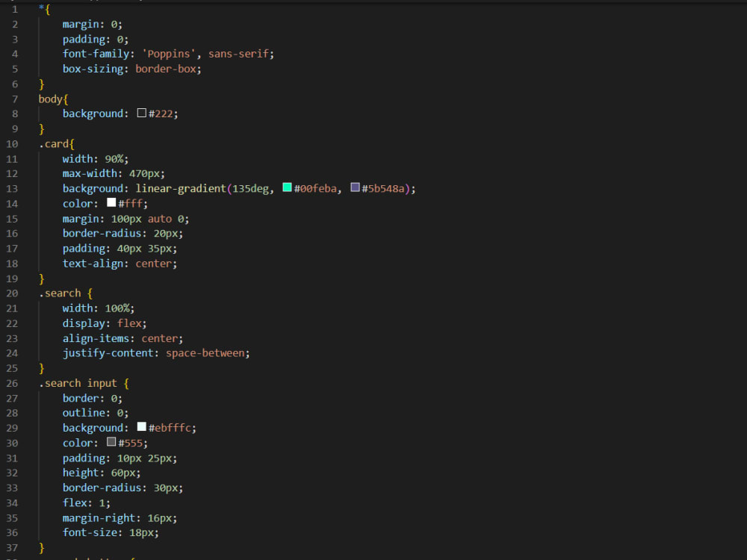This screenshot has height=560, width=747.
Task: Click the closing brace on line 25
Action: pyautogui.click(x=41, y=369)
